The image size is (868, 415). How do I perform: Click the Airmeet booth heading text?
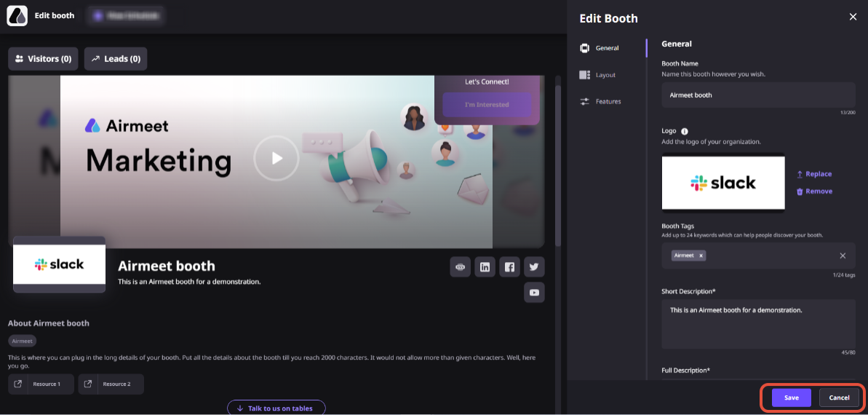[x=166, y=266]
